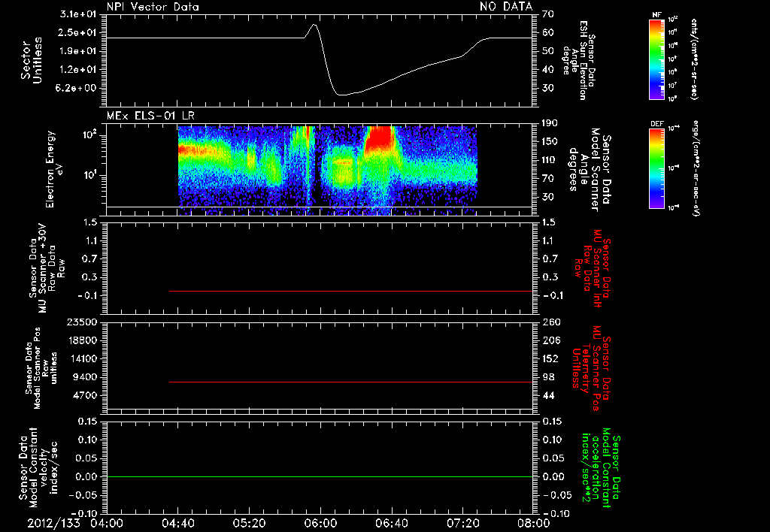Click the 08:00 time axis label
This screenshot has height=532, width=770.
[x=534, y=523]
